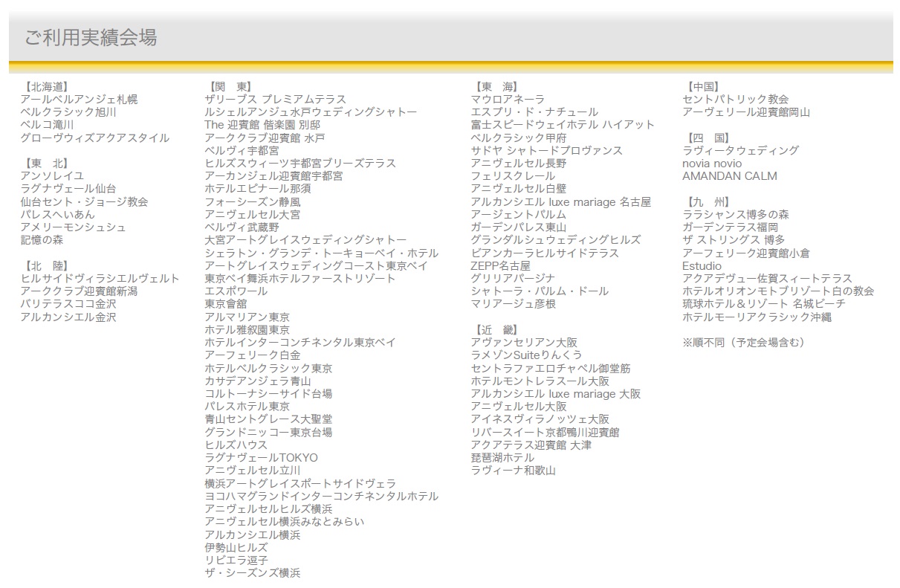
Task: Select ヨコハマグランドインターコンチネンタルホテル
Action: coord(322,496)
